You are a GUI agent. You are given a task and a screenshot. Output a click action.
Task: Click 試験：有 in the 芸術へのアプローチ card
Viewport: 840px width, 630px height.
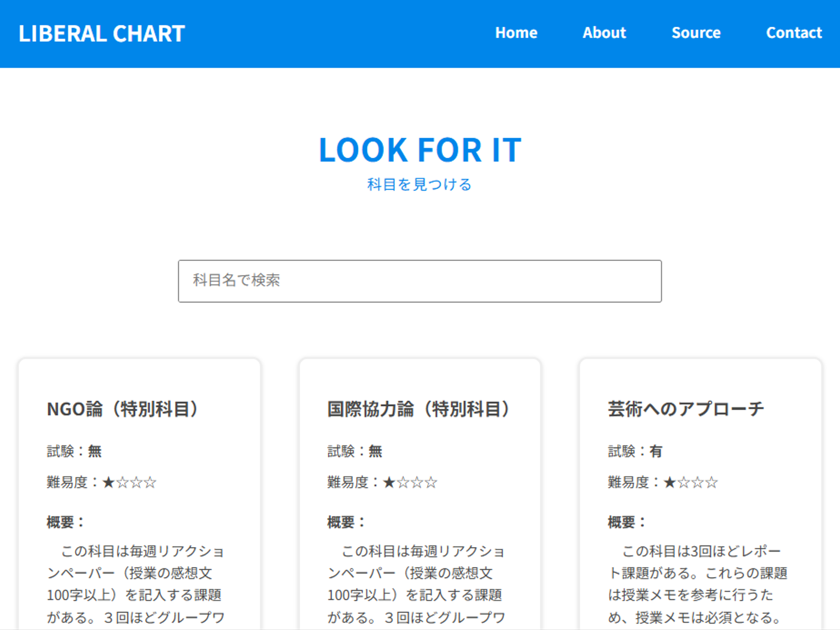coord(635,451)
